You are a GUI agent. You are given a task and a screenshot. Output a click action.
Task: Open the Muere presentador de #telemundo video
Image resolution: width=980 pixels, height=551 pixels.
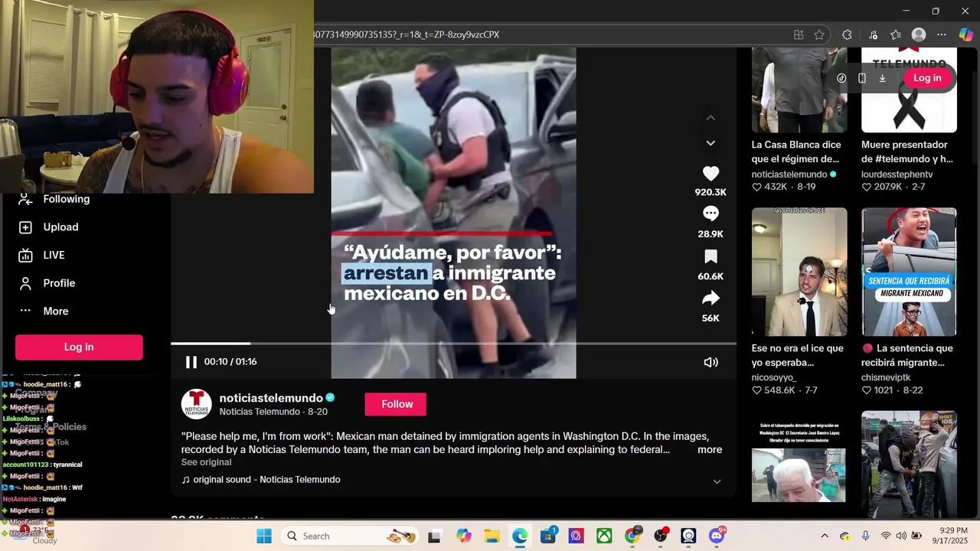[x=909, y=90]
